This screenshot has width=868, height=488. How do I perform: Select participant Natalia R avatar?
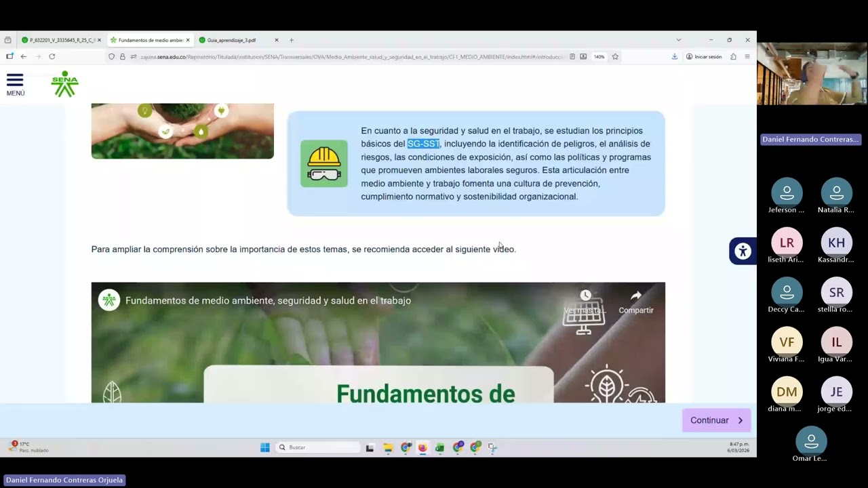pos(837,193)
